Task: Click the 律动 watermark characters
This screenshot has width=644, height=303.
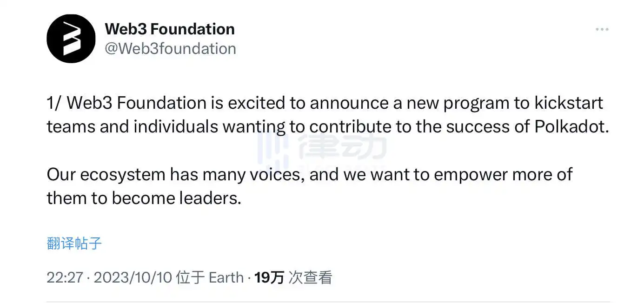Action: [343, 145]
